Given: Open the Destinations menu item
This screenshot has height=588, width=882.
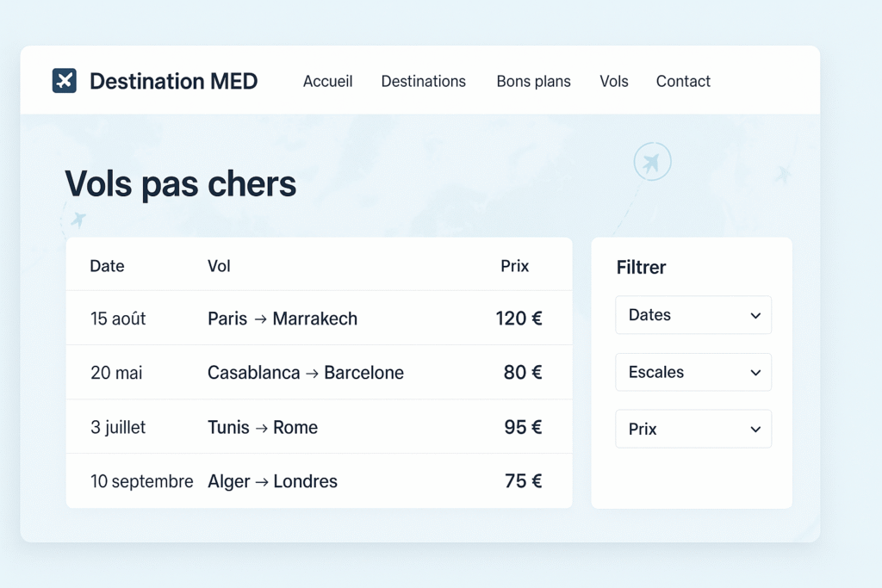Looking at the screenshot, I should (423, 81).
